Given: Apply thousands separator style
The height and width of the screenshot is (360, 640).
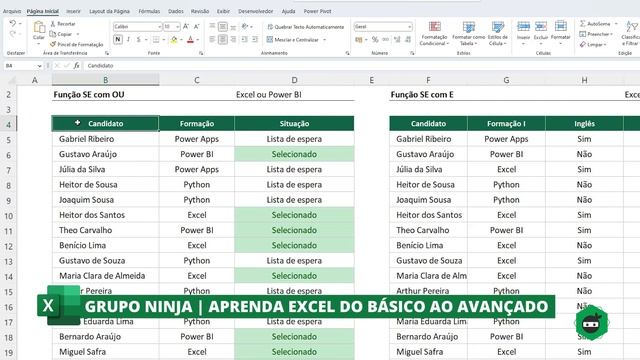Looking at the screenshot, I should coord(385,40).
